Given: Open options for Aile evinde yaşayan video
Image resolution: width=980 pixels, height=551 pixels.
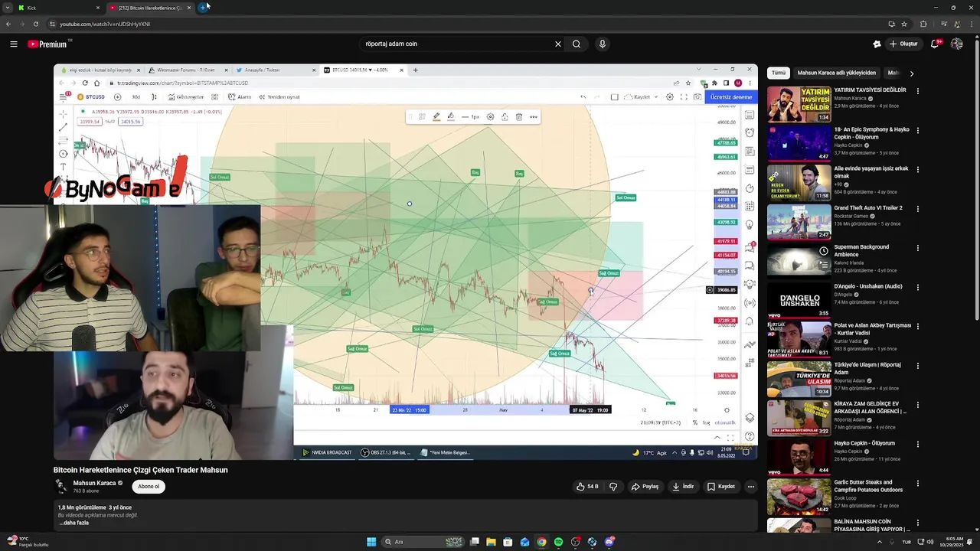Looking at the screenshot, I should point(917,169).
